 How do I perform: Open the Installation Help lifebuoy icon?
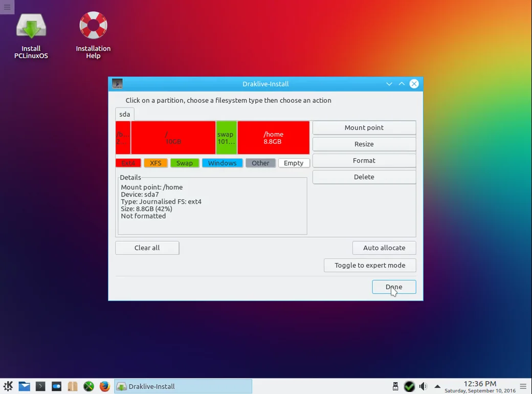click(x=93, y=36)
